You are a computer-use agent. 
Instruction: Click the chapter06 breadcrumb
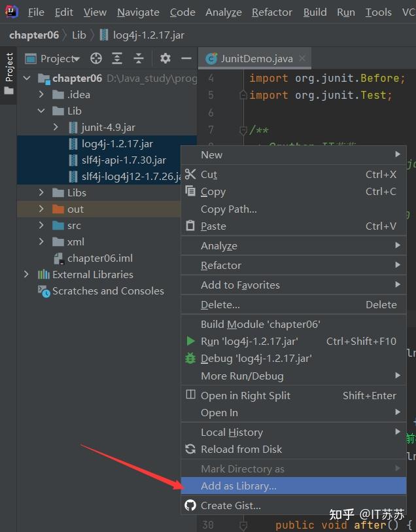tap(34, 35)
